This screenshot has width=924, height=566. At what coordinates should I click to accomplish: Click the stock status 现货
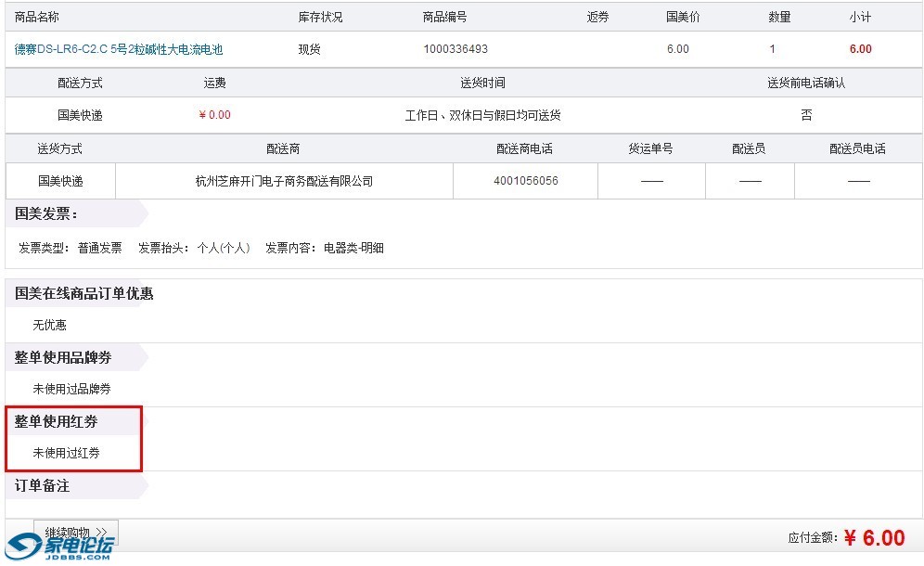click(x=309, y=49)
